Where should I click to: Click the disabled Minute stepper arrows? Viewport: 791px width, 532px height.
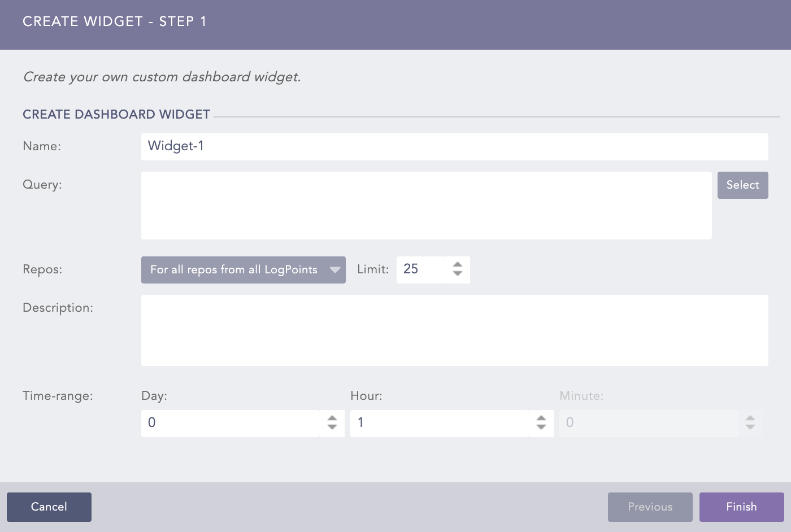750,423
